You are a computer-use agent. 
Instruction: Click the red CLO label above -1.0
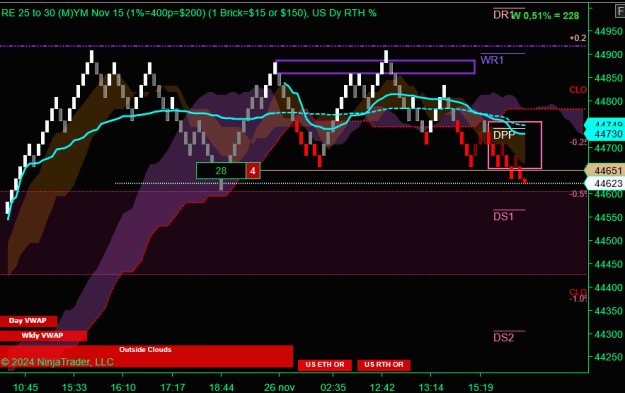578,292
